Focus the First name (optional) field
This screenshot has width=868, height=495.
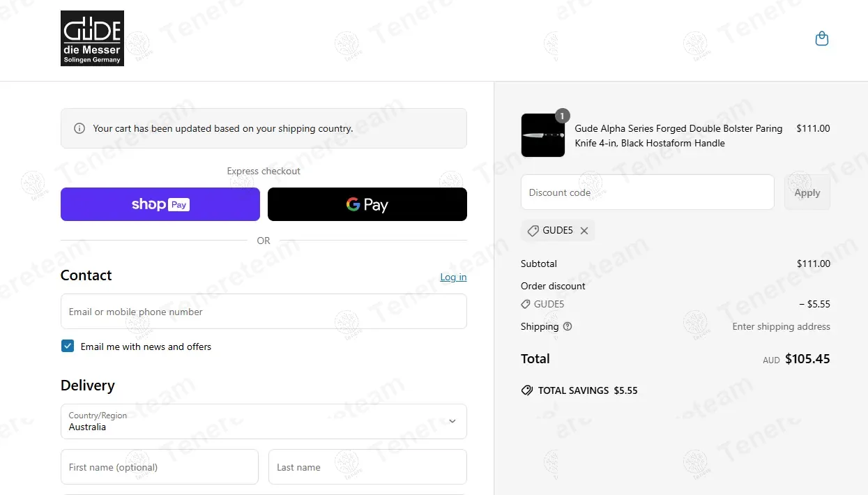coord(160,466)
